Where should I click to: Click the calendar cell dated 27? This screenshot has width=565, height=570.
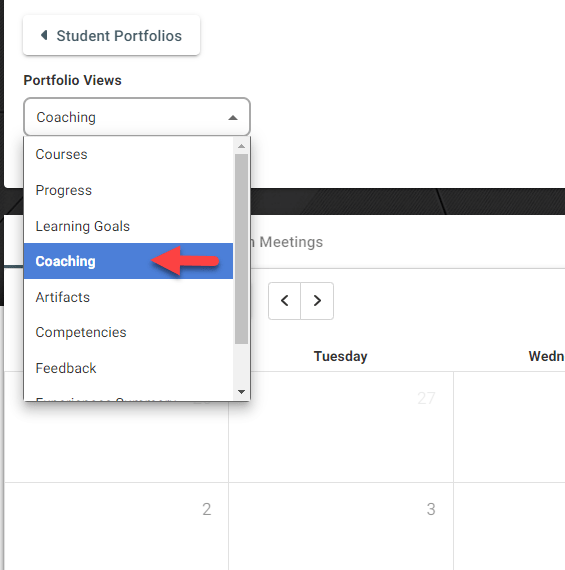tap(341, 427)
